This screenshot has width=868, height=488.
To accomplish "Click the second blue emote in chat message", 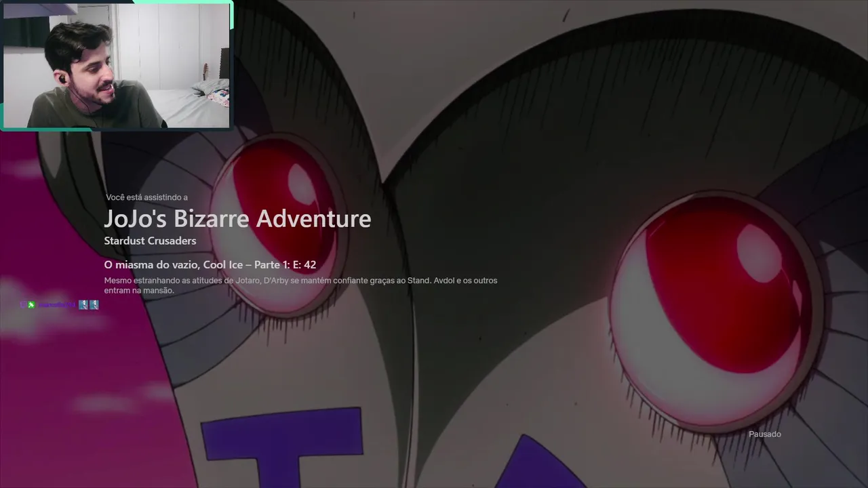I will 94,305.
